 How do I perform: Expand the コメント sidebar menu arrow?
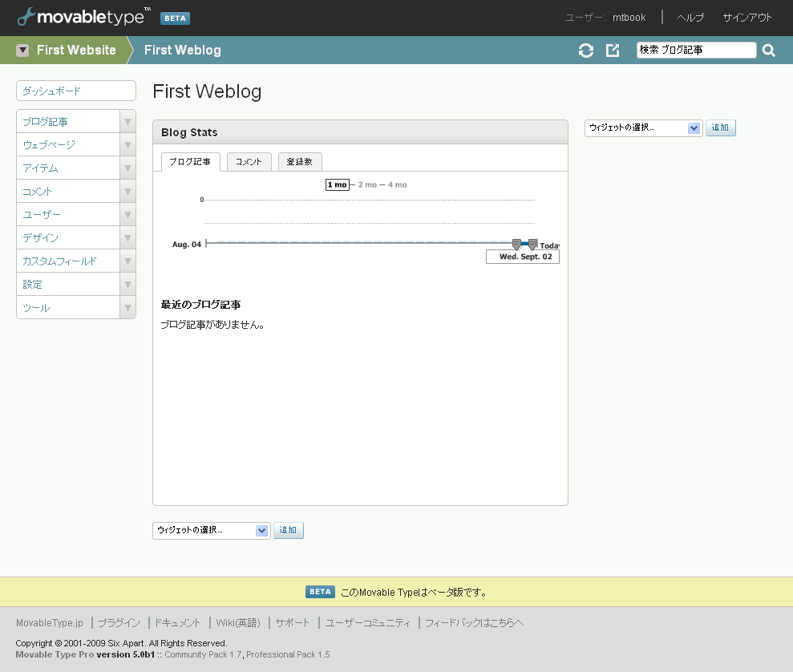tap(128, 191)
